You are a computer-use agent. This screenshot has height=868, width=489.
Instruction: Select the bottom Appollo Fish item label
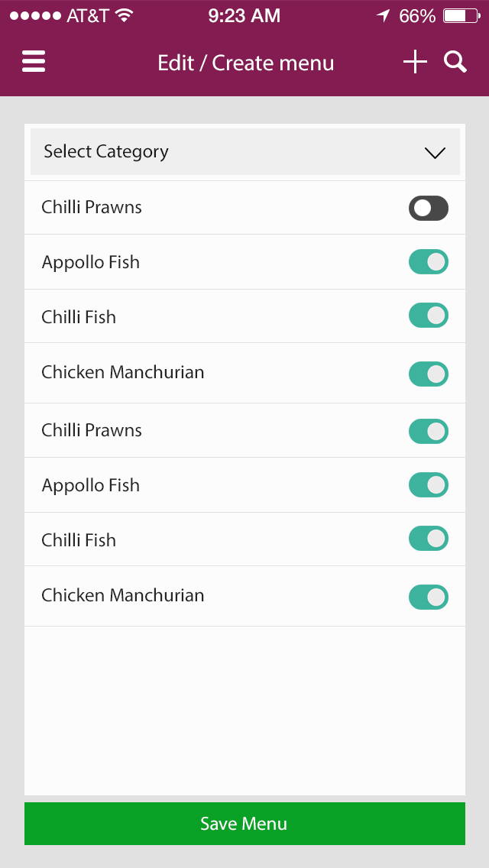91,485
